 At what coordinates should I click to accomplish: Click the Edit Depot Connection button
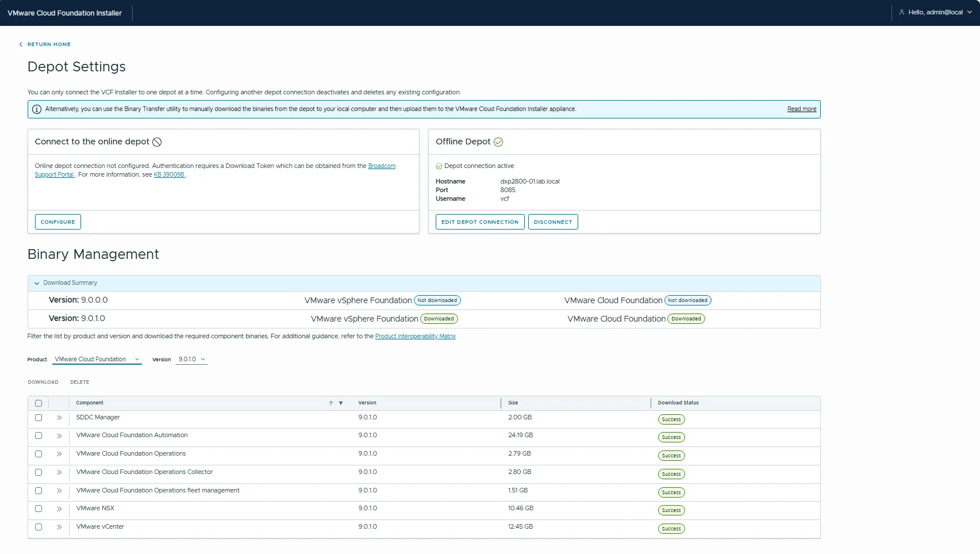coord(479,222)
